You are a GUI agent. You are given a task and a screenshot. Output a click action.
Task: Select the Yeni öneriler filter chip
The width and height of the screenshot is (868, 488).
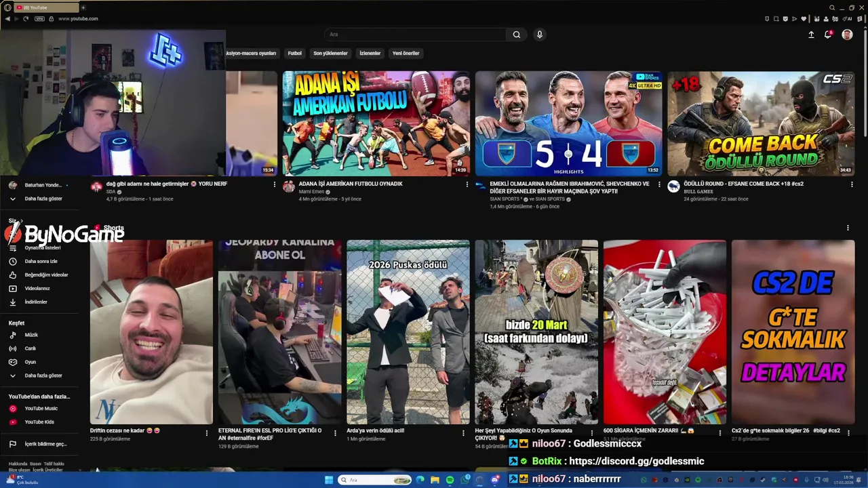click(406, 54)
